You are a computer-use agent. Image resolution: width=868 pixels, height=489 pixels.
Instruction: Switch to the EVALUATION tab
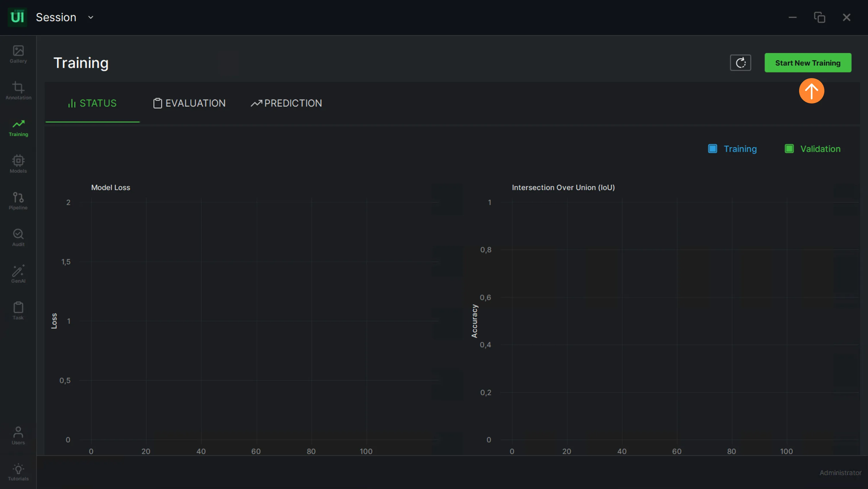tap(190, 103)
